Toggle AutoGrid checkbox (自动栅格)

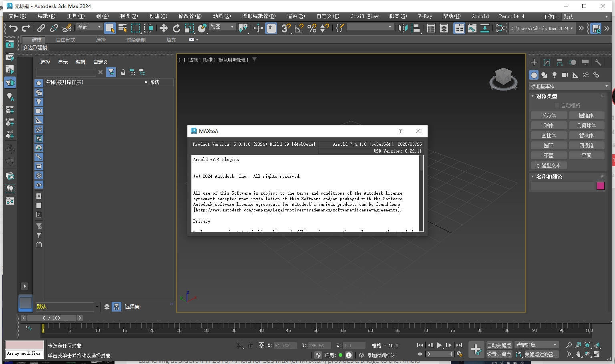[x=557, y=105]
